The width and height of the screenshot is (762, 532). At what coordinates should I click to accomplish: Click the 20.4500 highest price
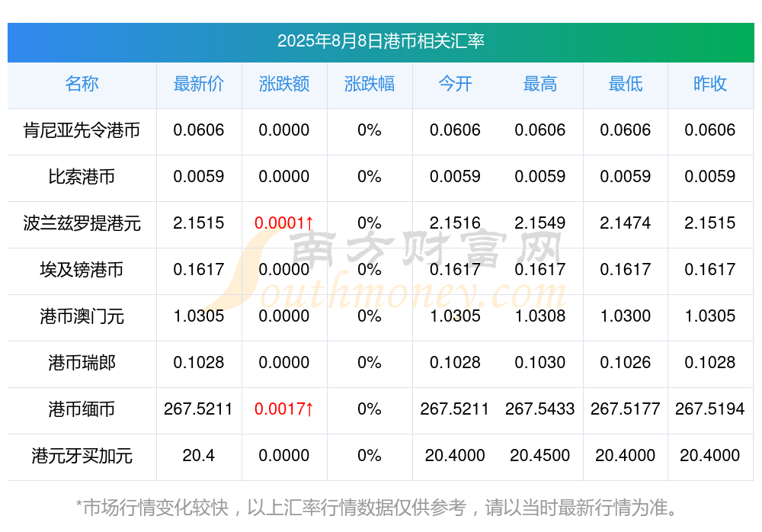[540, 456]
